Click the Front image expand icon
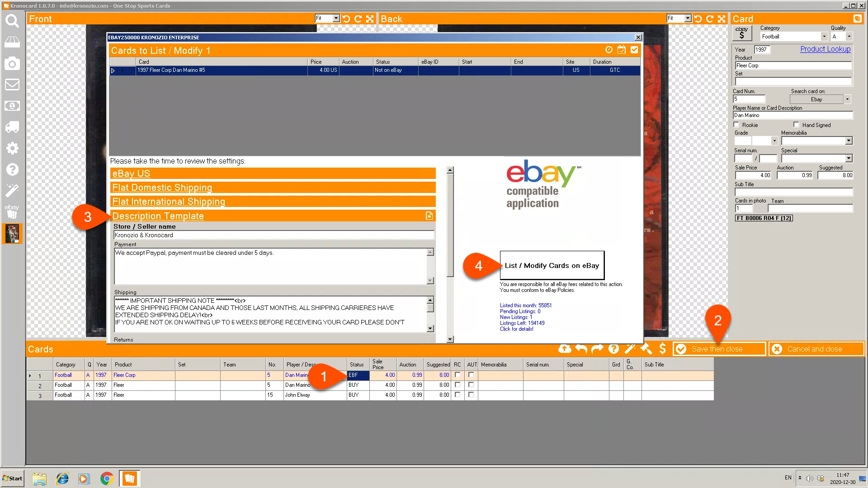 click(x=370, y=19)
